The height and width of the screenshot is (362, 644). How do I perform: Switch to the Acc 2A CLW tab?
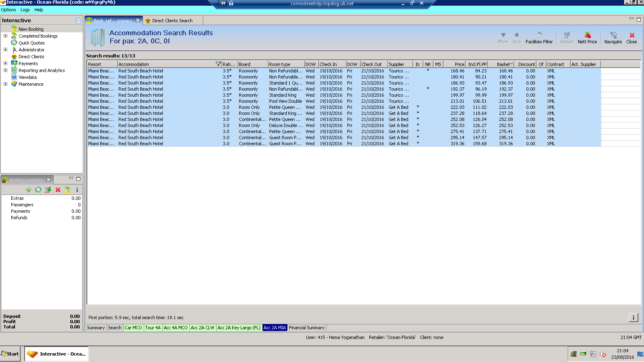pos(202,328)
